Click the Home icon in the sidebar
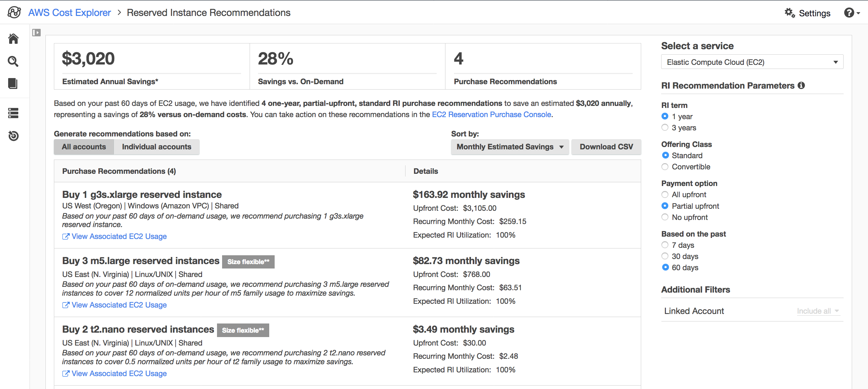The image size is (868, 389). tap(13, 39)
